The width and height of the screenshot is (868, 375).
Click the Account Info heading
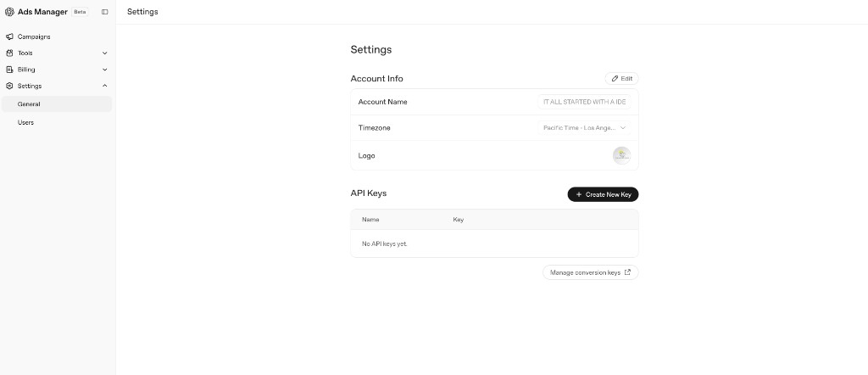click(x=376, y=79)
